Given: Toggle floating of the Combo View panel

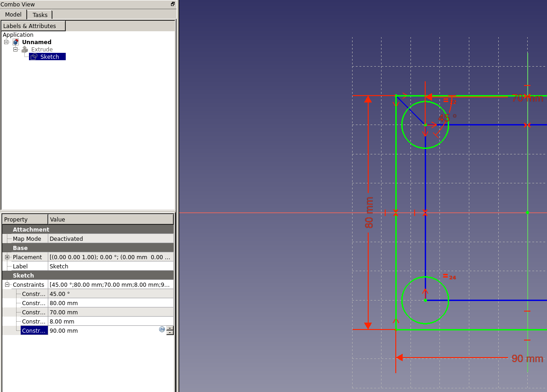Looking at the screenshot, I should 173,4.
